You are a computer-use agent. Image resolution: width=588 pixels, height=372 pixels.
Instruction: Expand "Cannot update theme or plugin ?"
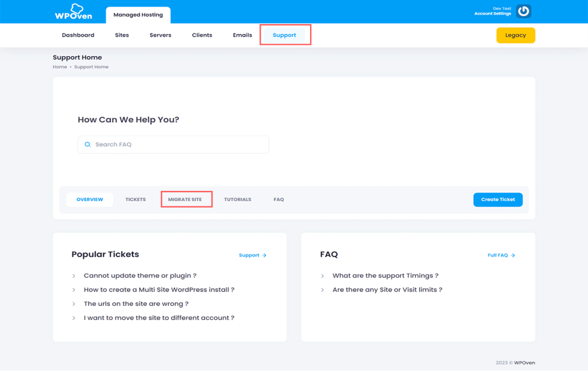pos(140,275)
